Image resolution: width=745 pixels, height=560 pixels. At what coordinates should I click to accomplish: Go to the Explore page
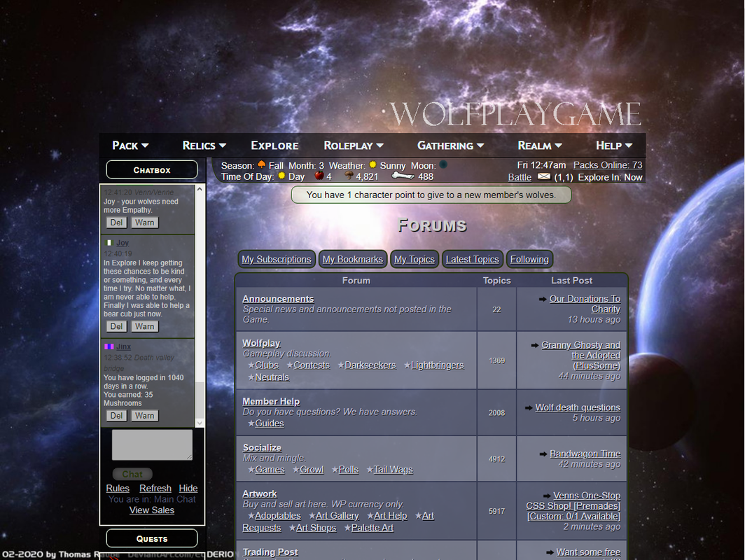tap(274, 146)
